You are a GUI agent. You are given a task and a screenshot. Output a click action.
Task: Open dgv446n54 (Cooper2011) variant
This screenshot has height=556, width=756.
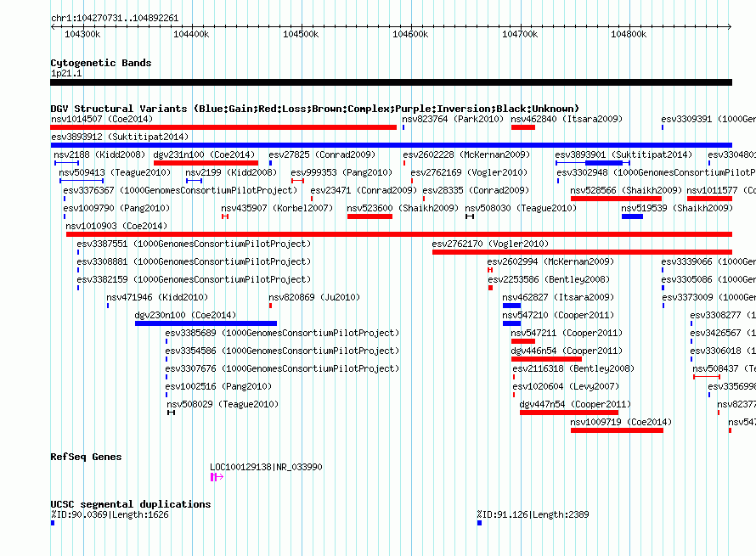567,351
